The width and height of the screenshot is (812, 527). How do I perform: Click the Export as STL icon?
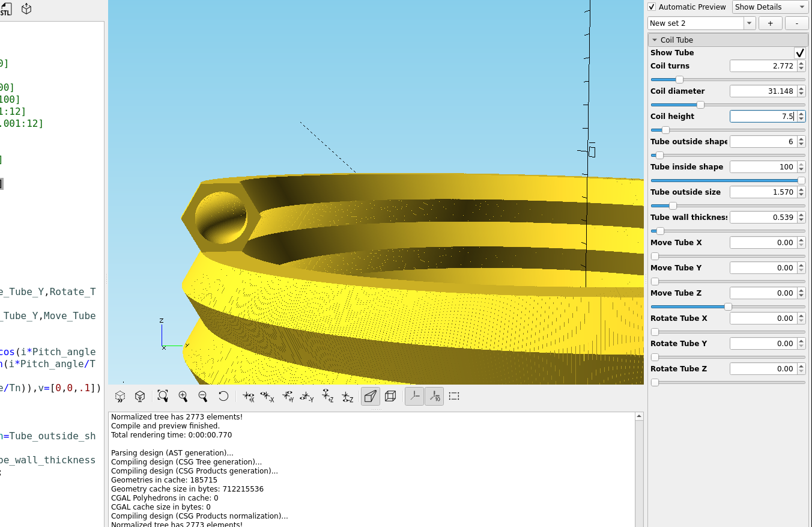(x=6, y=8)
